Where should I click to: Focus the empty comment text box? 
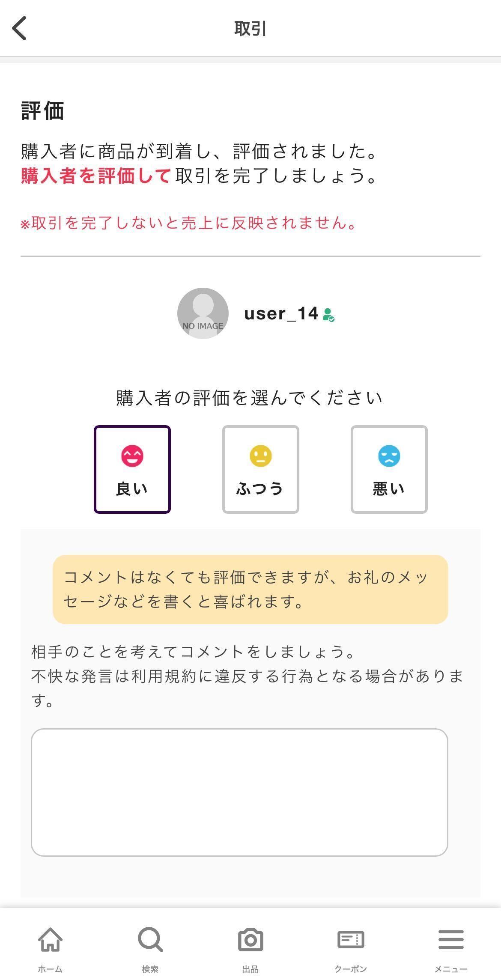click(x=239, y=792)
